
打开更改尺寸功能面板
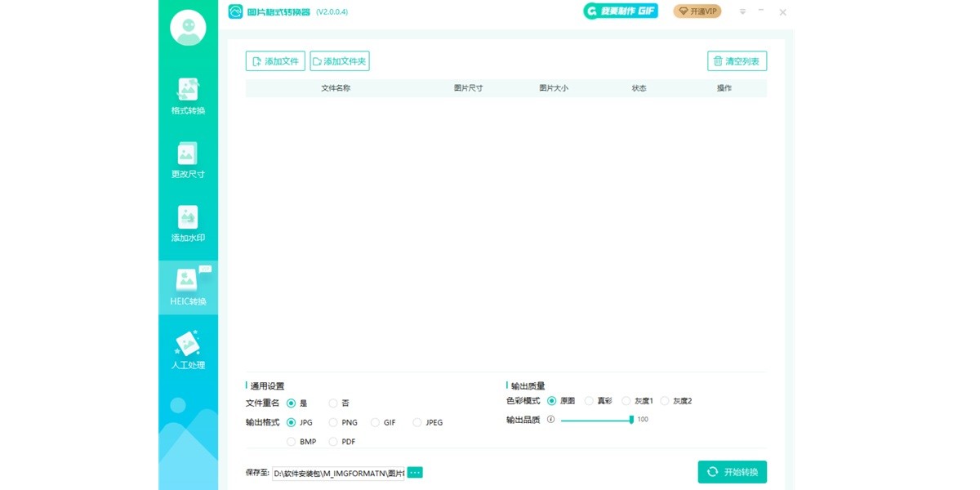[187, 154]
